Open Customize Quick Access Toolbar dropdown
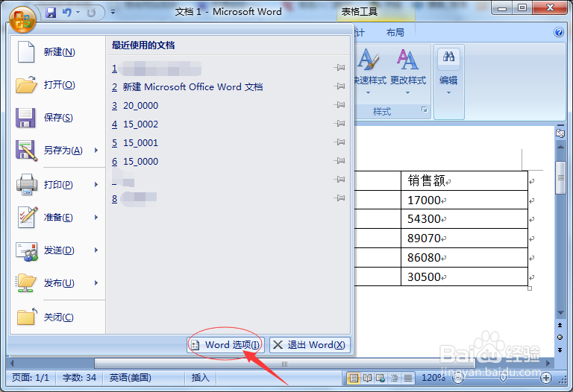The height and width of the screenshot is (392, 573). tap(113, 13)
